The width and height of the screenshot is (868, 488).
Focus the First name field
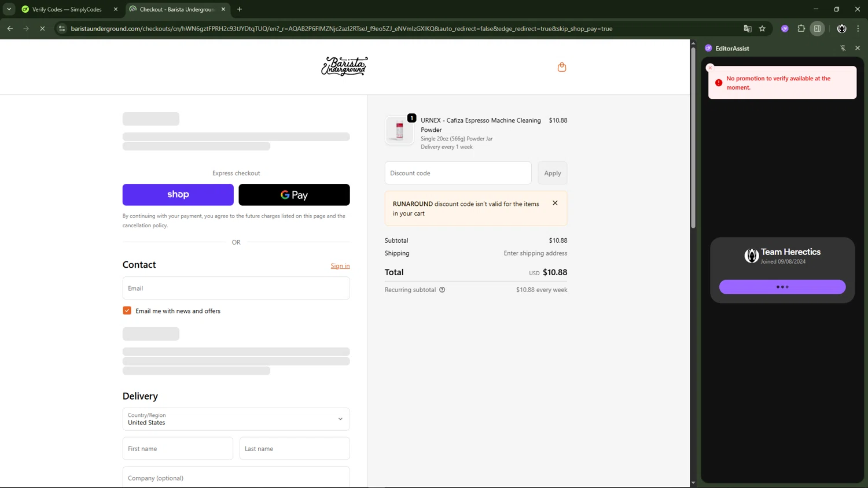(x=178, y=449)
